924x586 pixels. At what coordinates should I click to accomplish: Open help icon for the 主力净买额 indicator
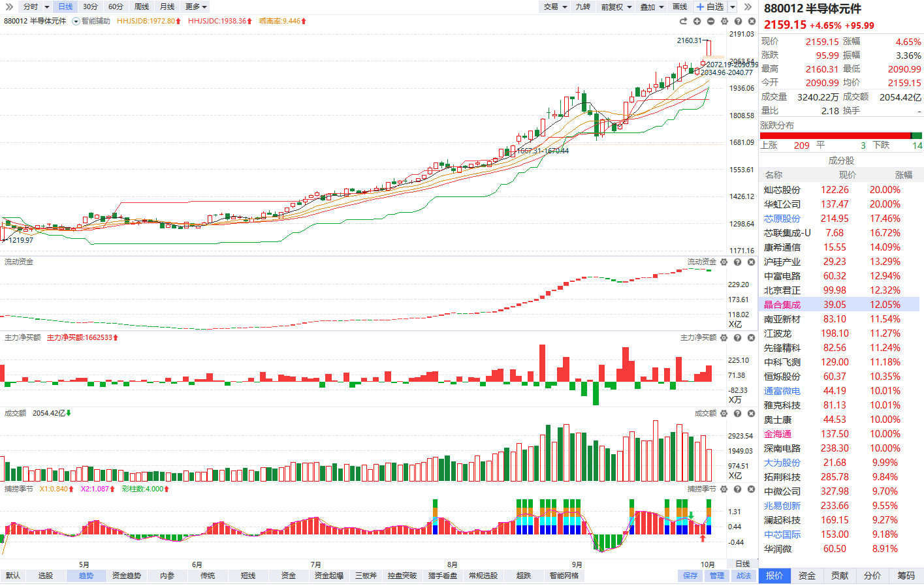tap(737, 338)
